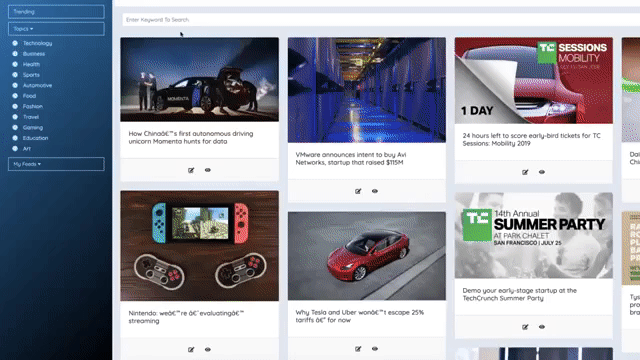Choose Automotive from the topics list

point(37,85)
